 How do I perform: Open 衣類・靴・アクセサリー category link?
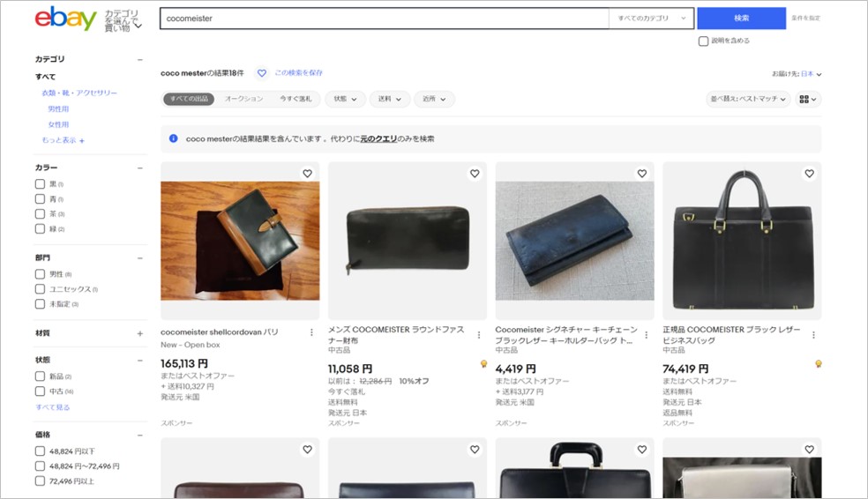79,93
